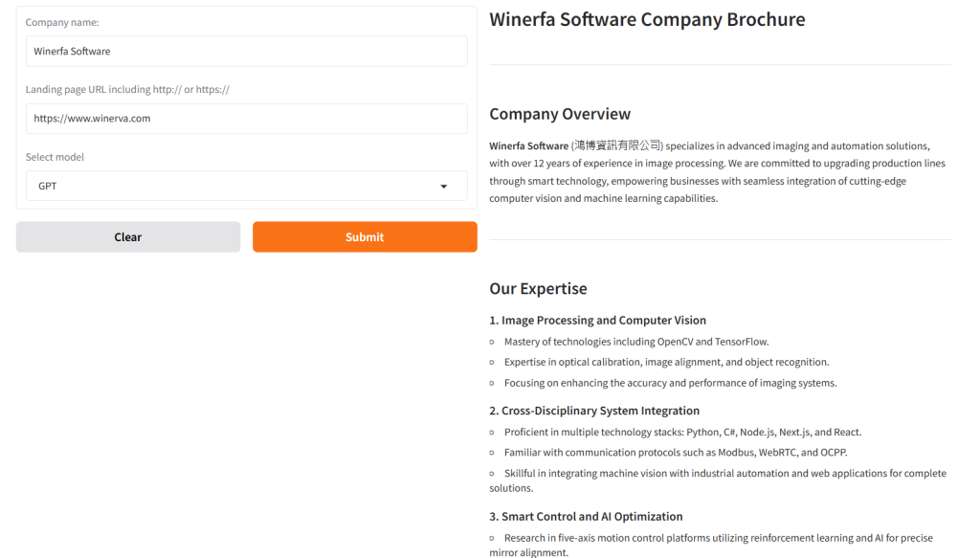
Task: Click the Select model label
Action: (55, 157)
